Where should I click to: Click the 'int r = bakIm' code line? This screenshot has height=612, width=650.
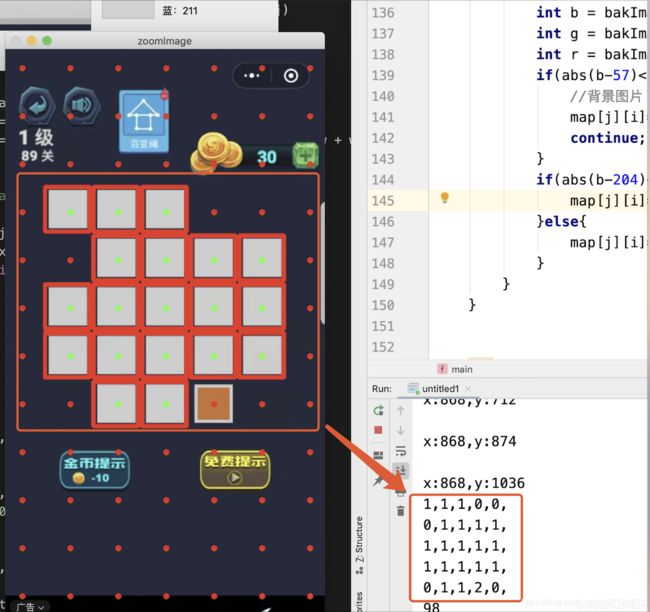click(x=591, y=54)
